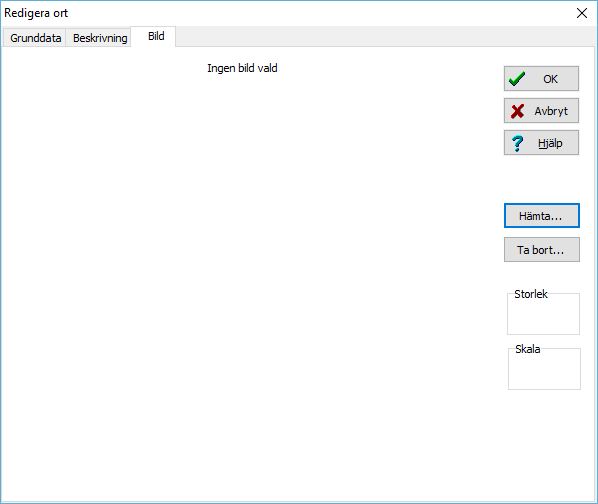598x504 pixels.
Task: Open the Beskrivning tab
Action: 100,38
